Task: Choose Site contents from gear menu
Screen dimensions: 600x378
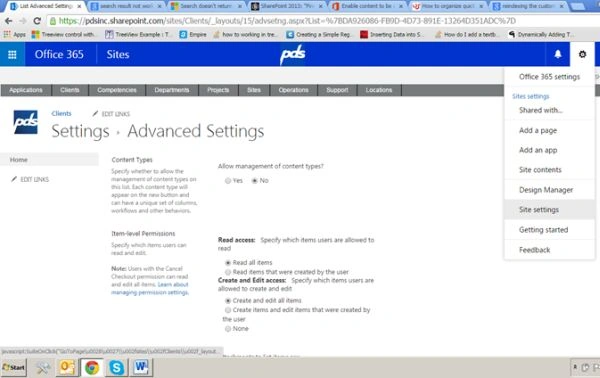Action: tap(549, 170)
